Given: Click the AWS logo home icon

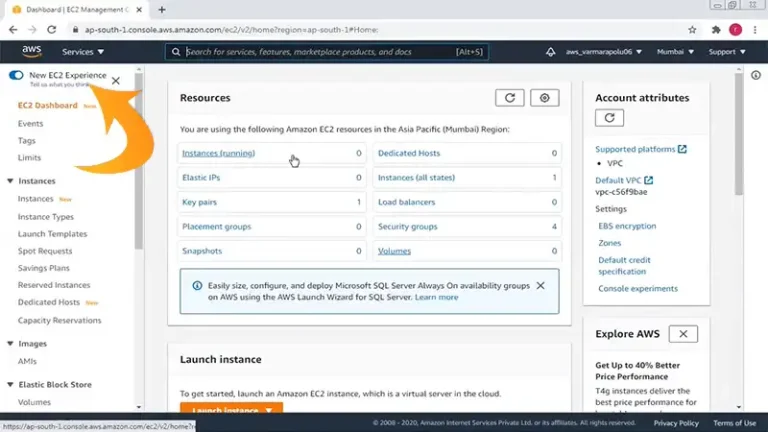Looking at the screenshot, I should click(31, 51).
